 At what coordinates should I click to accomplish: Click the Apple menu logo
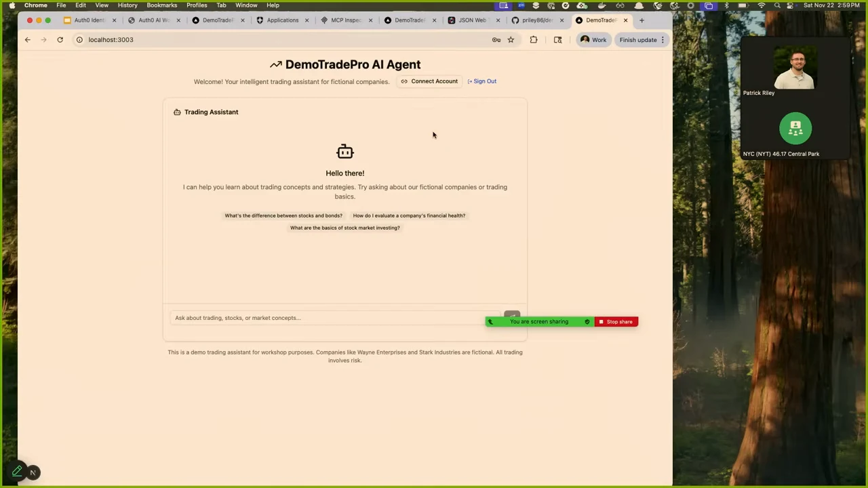coord(12,5)
